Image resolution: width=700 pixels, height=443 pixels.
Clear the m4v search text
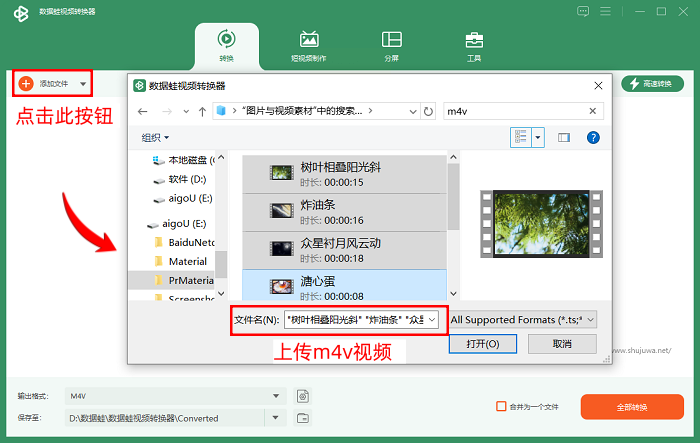pyautogui.click(x=592, y=111)
